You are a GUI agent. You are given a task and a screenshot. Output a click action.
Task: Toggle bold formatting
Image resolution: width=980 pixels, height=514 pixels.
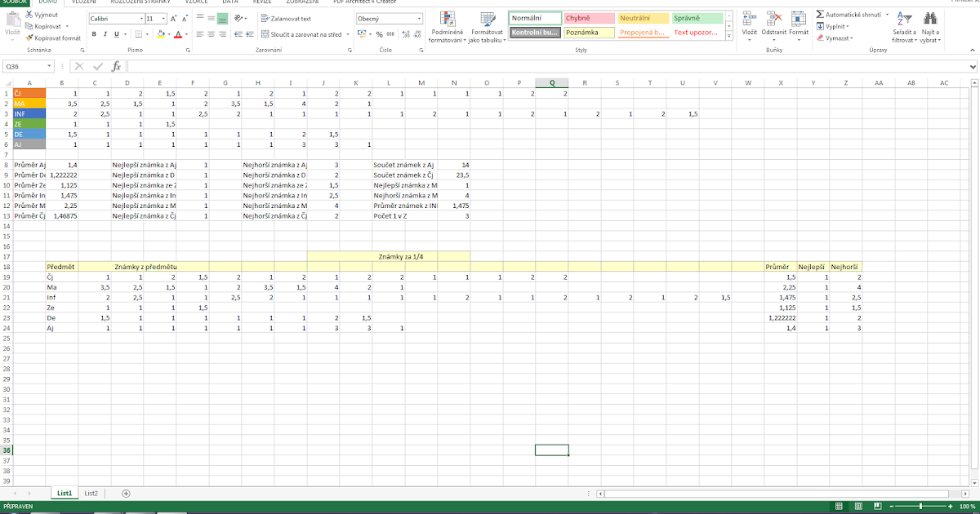pyautogui.click(x=94, y=34)
